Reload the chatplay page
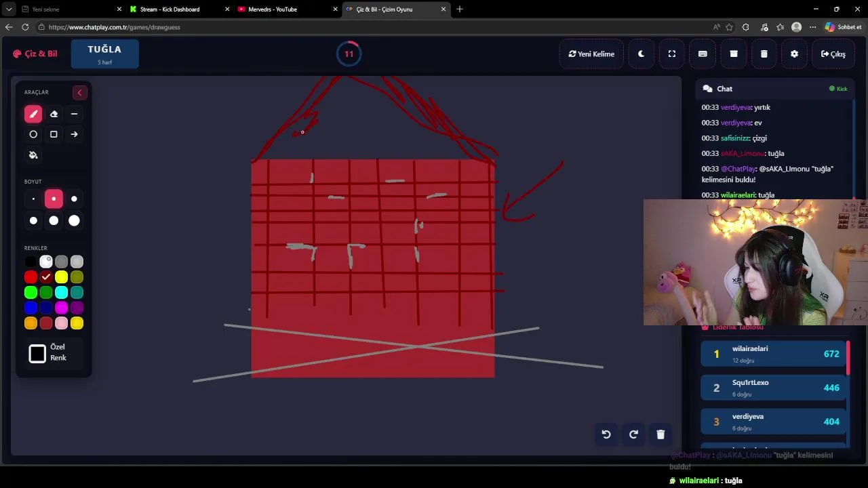Viewport: 868px width, 488px height. (x=25, y=27)
